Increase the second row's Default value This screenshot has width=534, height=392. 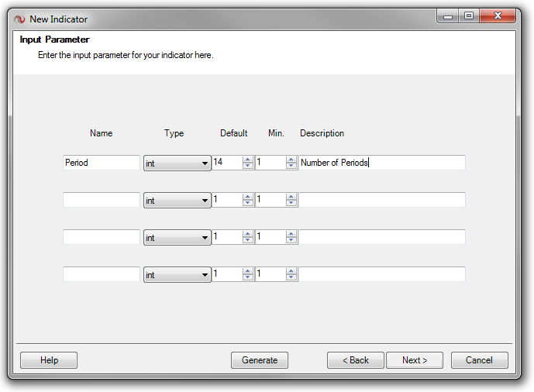coord(248,197)
